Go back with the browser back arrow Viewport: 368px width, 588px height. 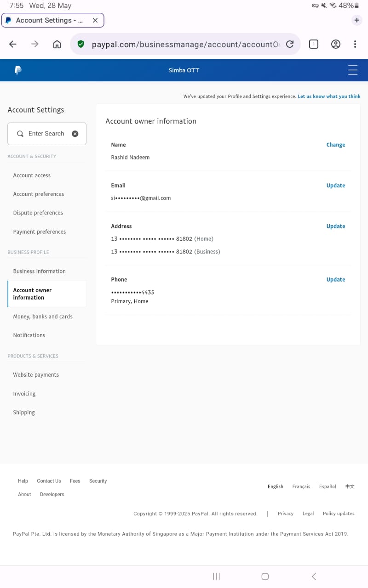tap(13, 44)
